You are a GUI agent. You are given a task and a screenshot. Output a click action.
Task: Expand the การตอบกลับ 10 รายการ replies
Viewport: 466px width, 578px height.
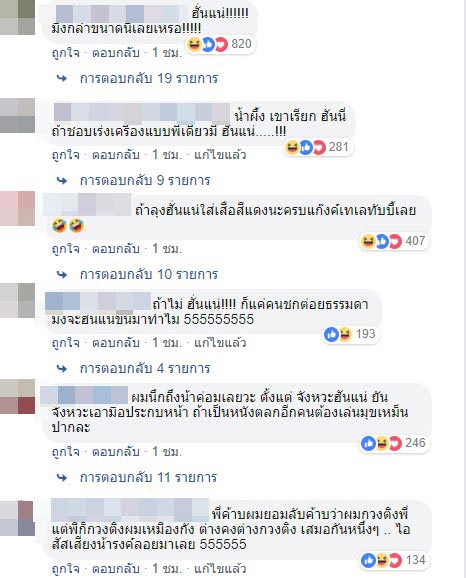point(149,275)
